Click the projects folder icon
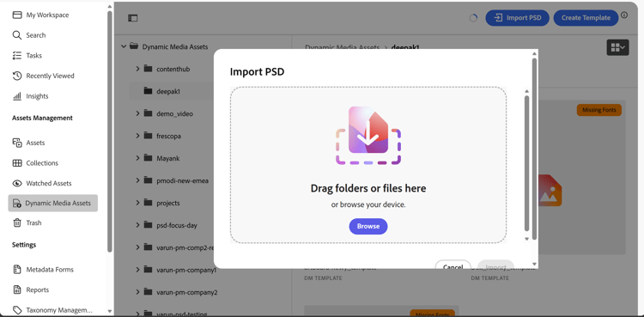The height and width of the screenshot is (317, 644). tap(149, 203)
